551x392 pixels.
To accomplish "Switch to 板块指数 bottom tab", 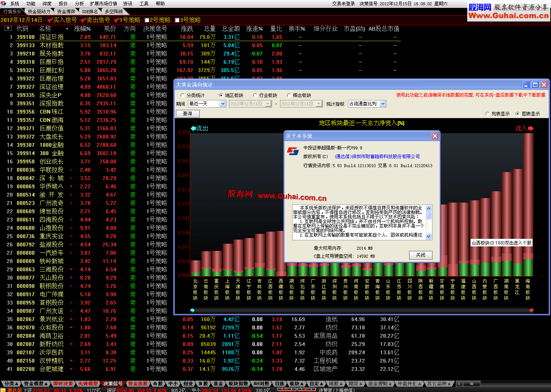I will 238,384.
